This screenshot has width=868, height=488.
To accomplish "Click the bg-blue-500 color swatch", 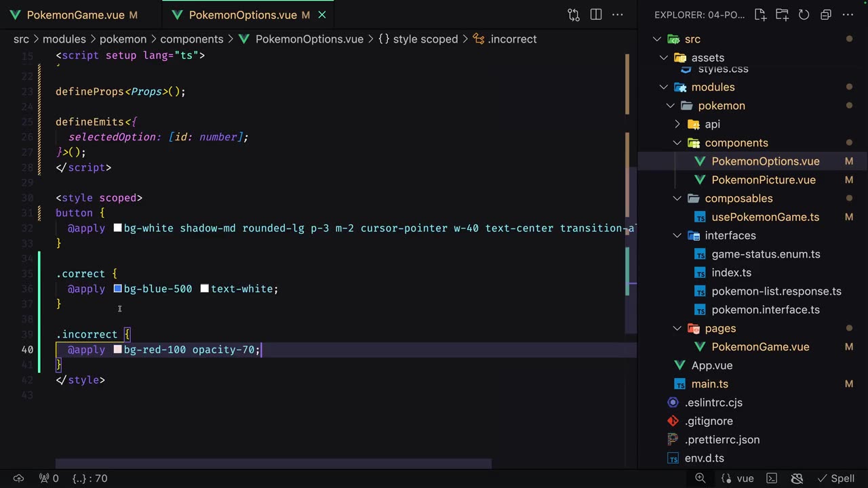I will (117, 289).
